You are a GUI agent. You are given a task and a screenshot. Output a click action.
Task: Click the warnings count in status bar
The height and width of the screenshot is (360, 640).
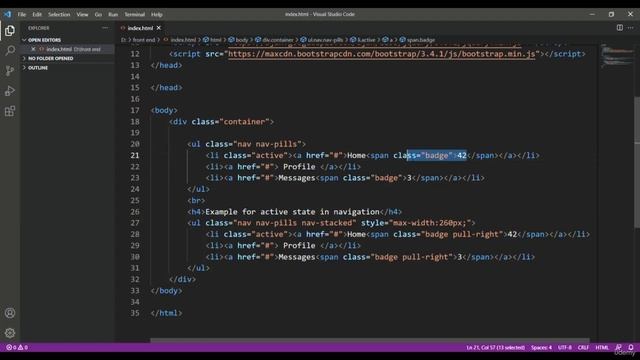coord(23,347)
